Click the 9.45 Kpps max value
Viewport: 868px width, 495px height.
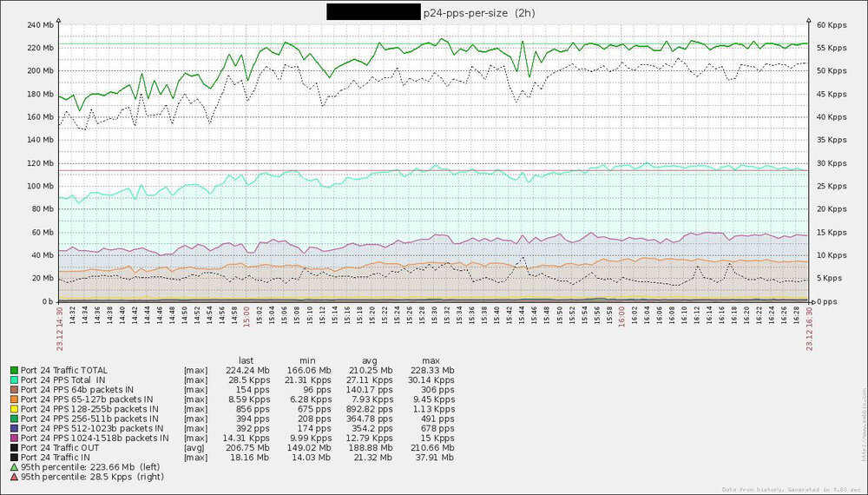pos(433,399)
